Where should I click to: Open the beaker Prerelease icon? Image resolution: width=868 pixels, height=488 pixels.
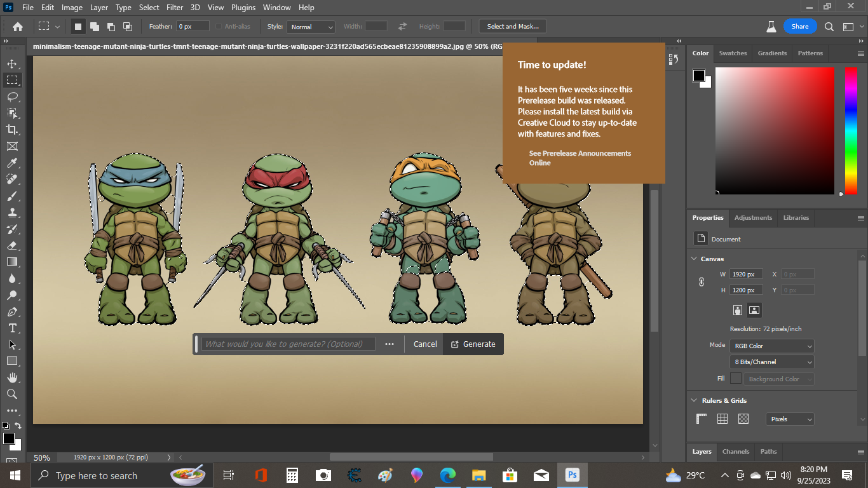point(771,27)
